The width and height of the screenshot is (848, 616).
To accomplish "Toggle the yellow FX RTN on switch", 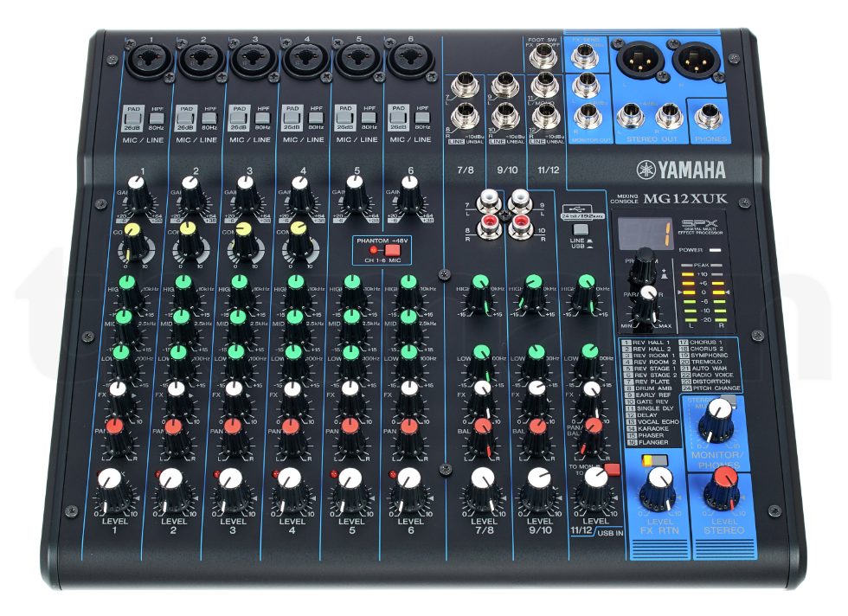I will 654,460.
